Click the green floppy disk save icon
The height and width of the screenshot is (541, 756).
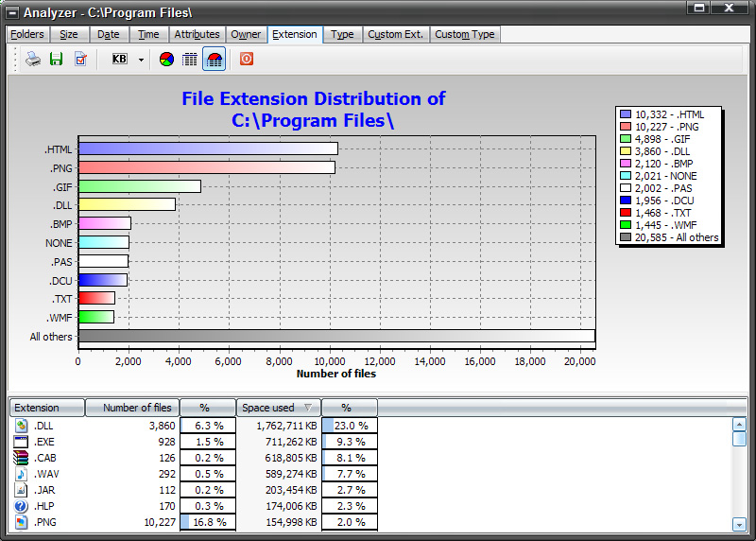coord(56,59)
